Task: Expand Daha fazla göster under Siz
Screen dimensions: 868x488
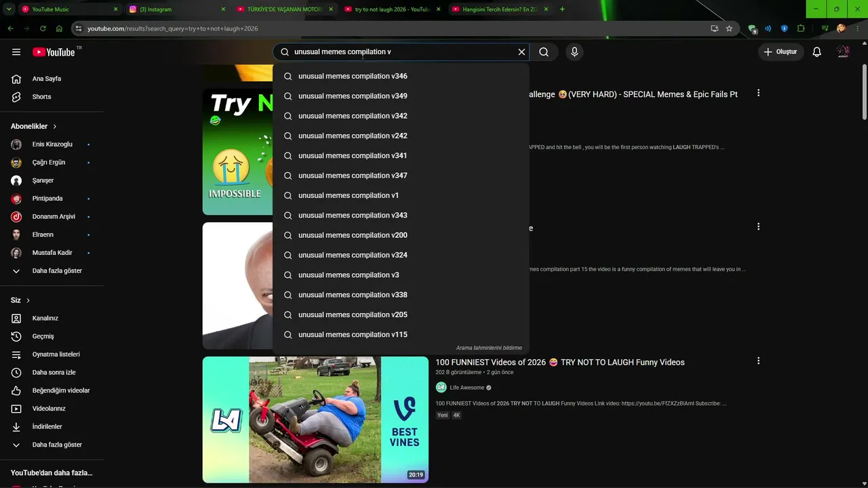Action: click(52, 445)
